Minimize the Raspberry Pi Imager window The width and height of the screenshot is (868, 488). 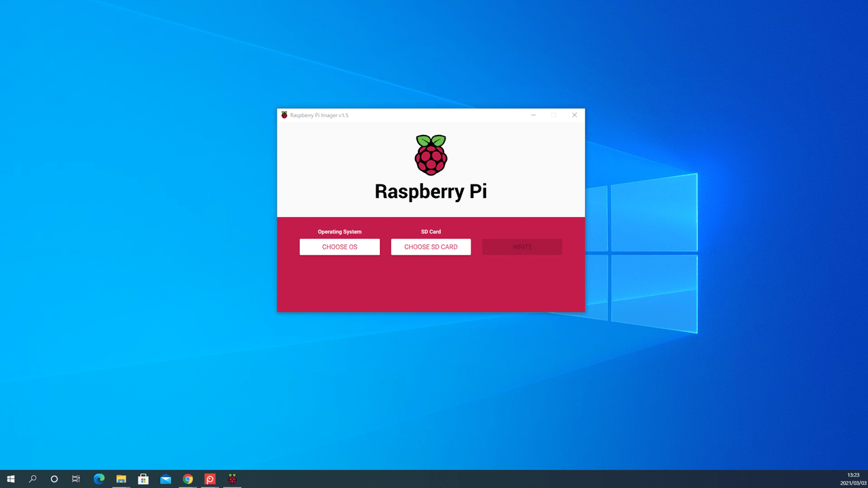[x=534, y=115]
